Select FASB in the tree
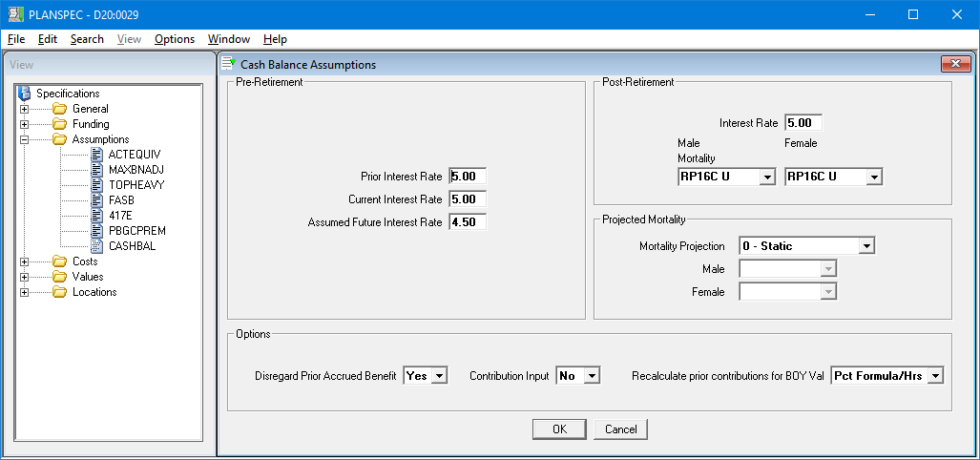This screenshot has height=460, width=980. click(x=121, y=200)
